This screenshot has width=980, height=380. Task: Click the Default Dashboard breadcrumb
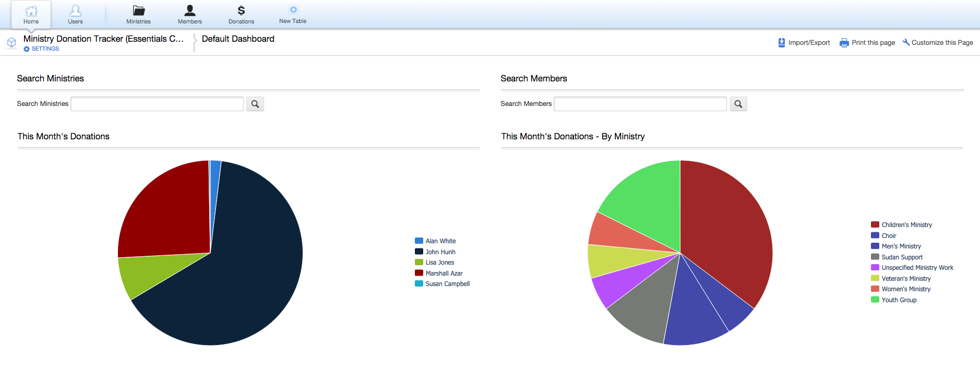point(238,39)
